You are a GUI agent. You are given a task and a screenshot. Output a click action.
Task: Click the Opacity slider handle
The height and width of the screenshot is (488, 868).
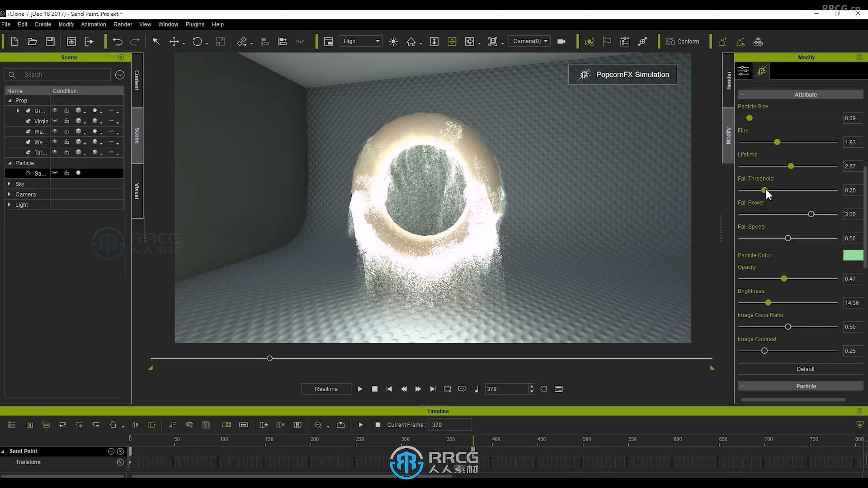[x=784, y=279]
